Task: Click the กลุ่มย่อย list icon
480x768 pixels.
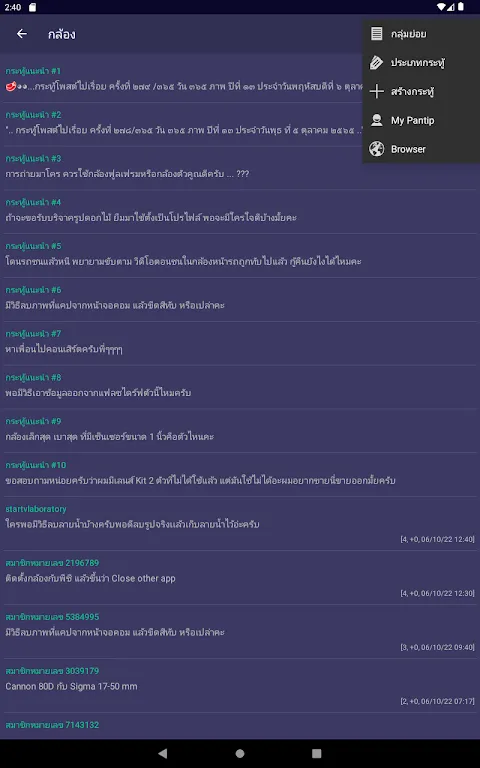Action: (x=376, y=34)
